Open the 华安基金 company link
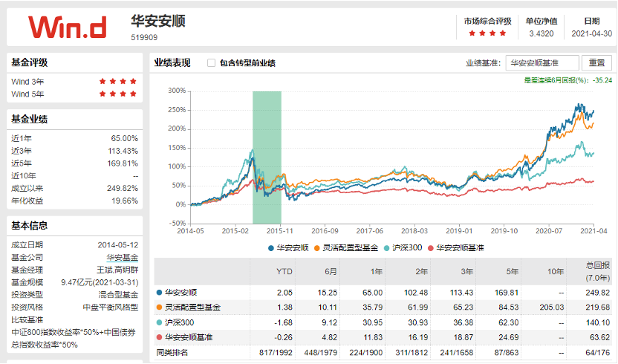The height and width of the screenshot is (364, 618). [x=122, y=258]
